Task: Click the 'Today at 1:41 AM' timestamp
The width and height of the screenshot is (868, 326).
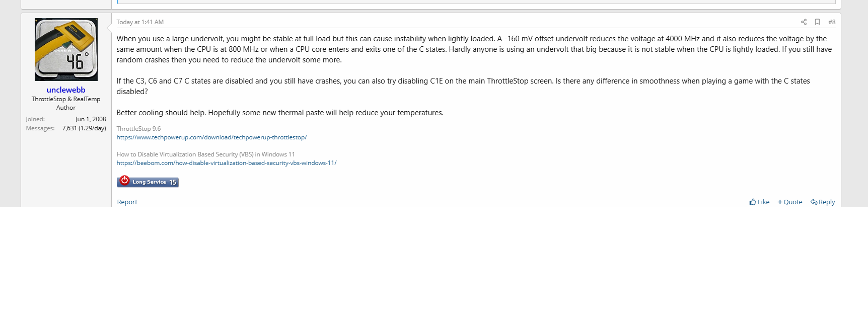Action: [x=140, y=22]
